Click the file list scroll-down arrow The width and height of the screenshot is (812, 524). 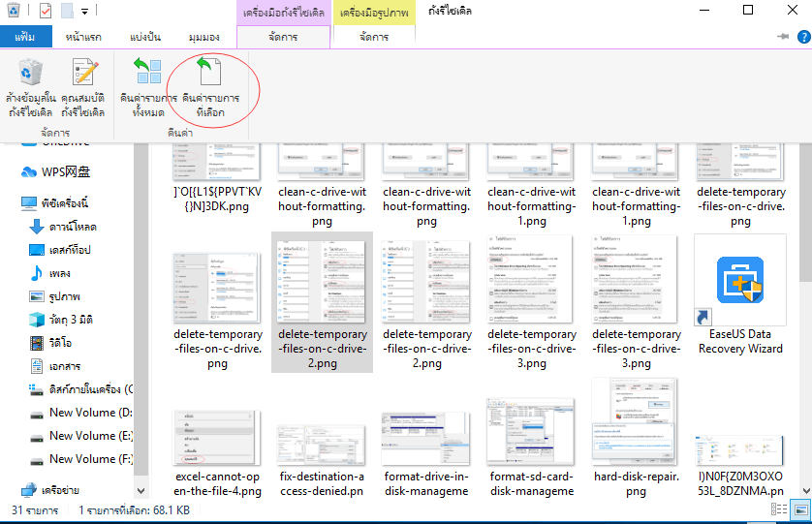pyautogui.click(x=806, y=490)
